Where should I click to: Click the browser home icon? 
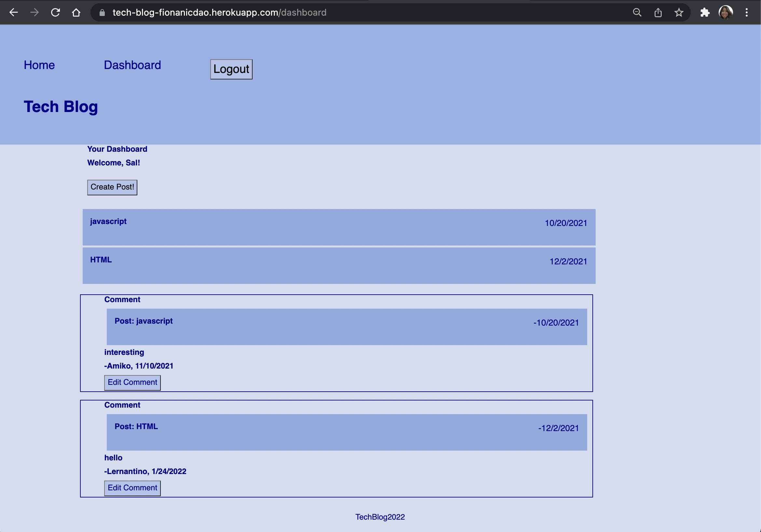(x=76, y=13)
